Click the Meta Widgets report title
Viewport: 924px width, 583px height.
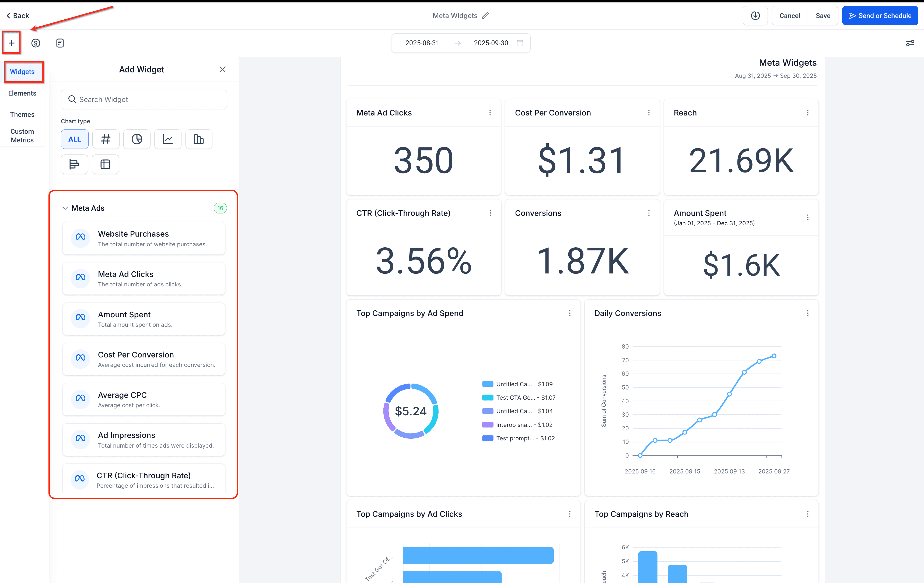click(787, 62)
